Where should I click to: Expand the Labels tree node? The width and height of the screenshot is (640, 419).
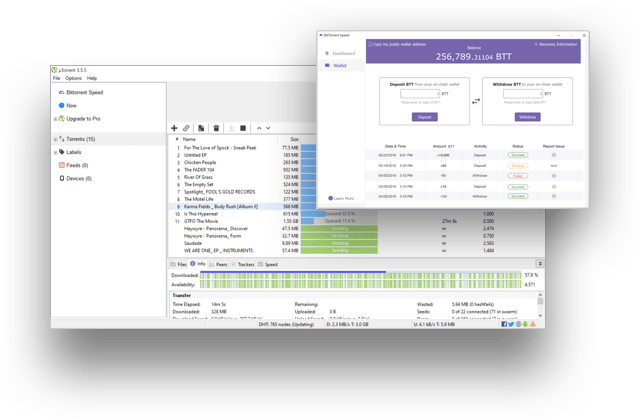click(55, 153)
